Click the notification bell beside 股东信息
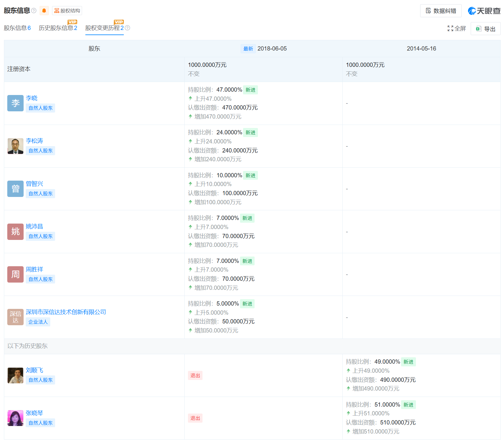This screenshot has width=504, height=442. click(x=44, y=11)
